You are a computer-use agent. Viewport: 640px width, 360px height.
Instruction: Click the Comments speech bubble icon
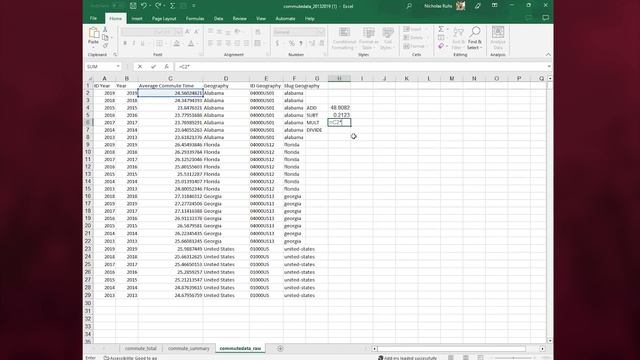pos(545,18)
